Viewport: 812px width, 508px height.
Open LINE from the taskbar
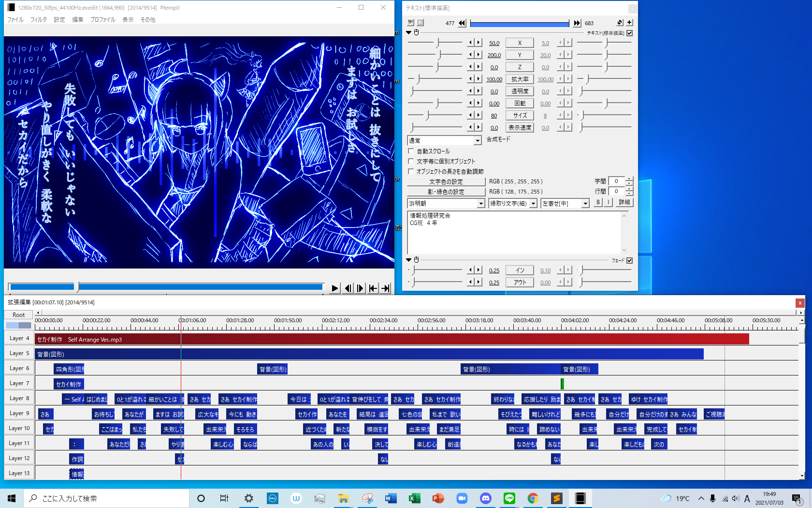[509, 498]
